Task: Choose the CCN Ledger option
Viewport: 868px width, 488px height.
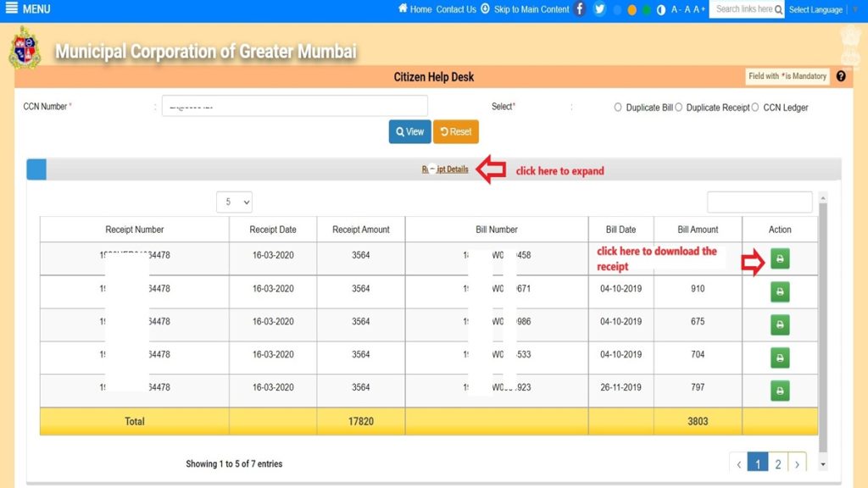Action: click(755, 108)
